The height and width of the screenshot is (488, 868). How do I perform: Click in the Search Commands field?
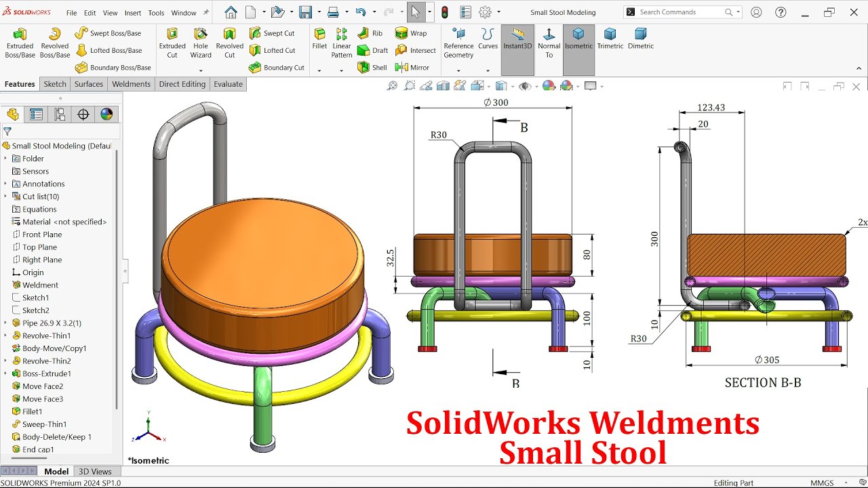pyautogui.click(x=683, y=12)
